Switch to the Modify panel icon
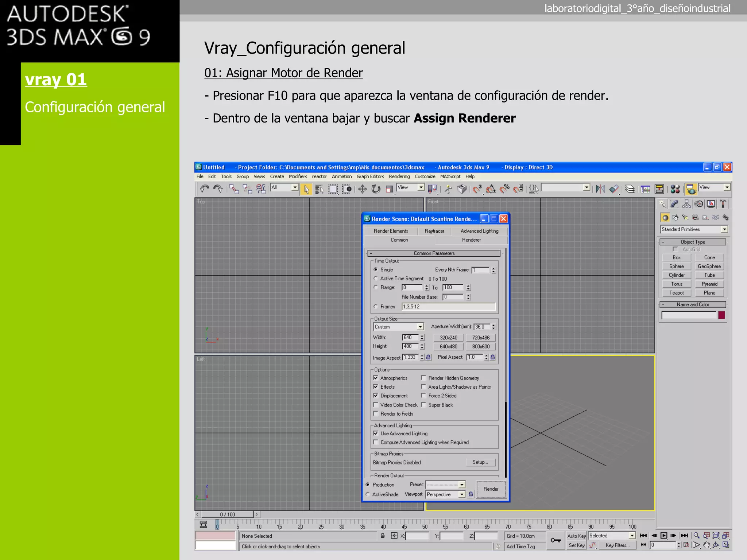Screen dimensions: 747x560 click(675, 204)
